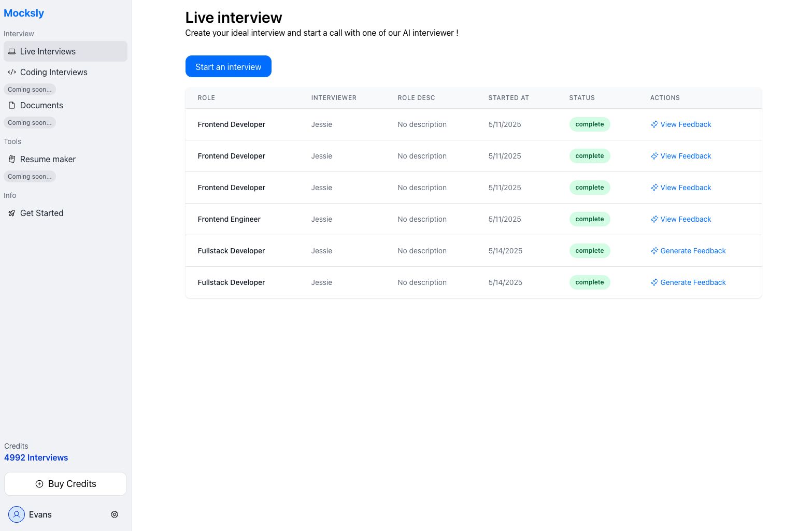Click the Mocksly logo link
This screenshot has width=812, height=531.
coord(24,13)
